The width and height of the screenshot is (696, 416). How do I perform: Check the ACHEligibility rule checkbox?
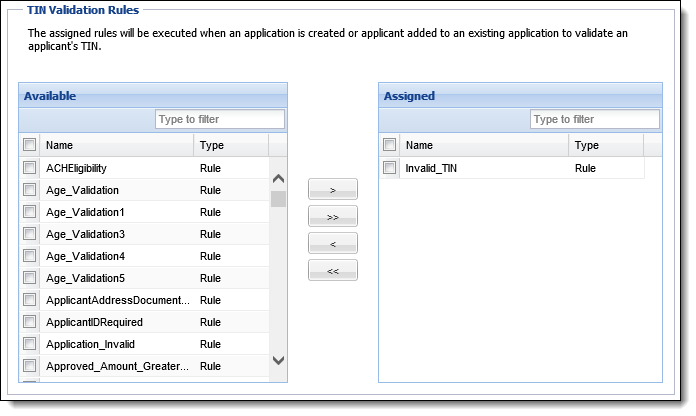click(30, 168)
